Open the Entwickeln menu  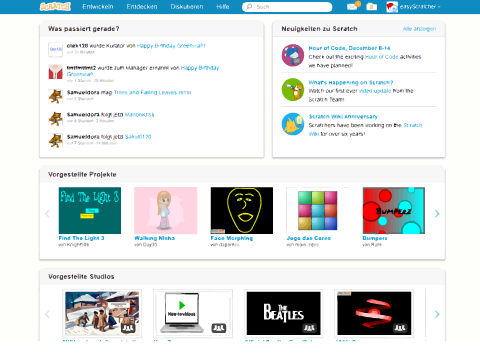click(98, 7)
